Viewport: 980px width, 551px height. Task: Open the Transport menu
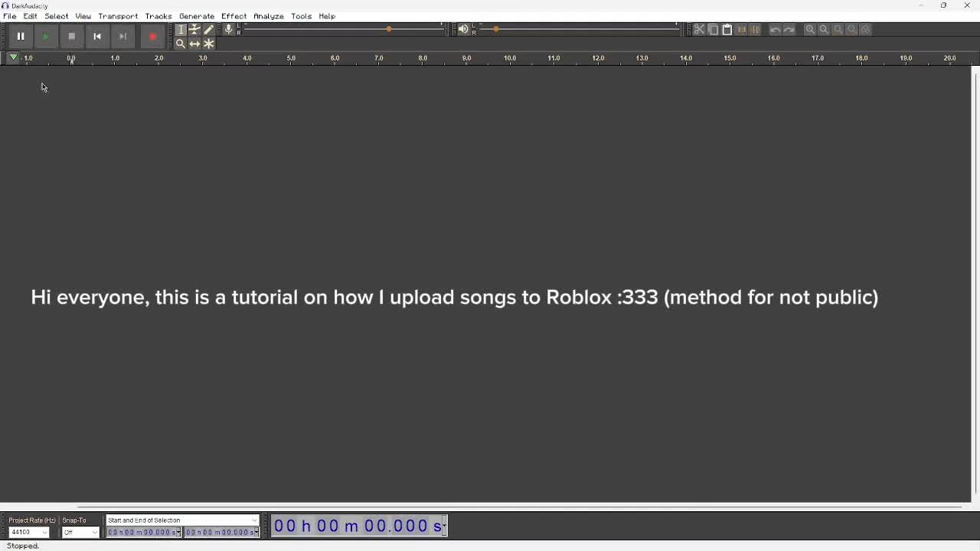(118, 16)
